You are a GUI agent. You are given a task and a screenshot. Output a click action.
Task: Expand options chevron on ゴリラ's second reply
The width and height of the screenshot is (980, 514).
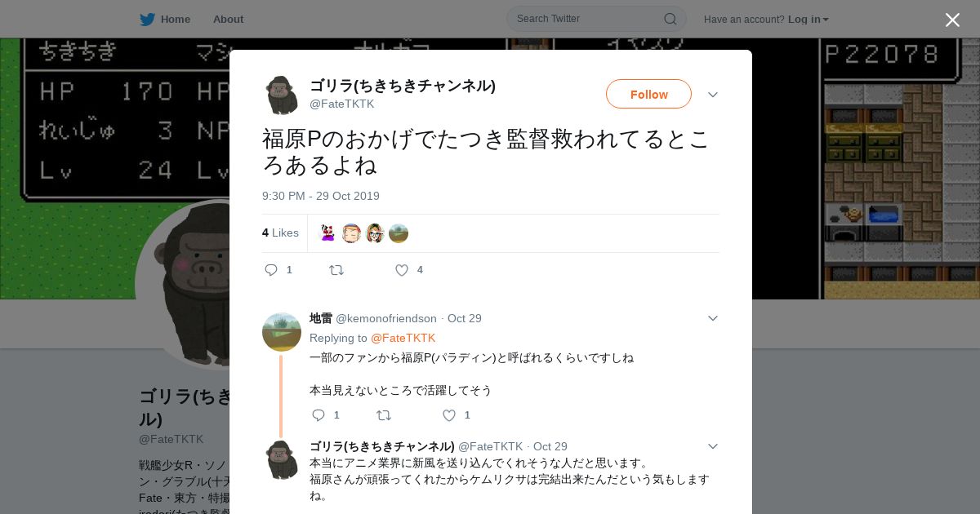click(713, 446)
